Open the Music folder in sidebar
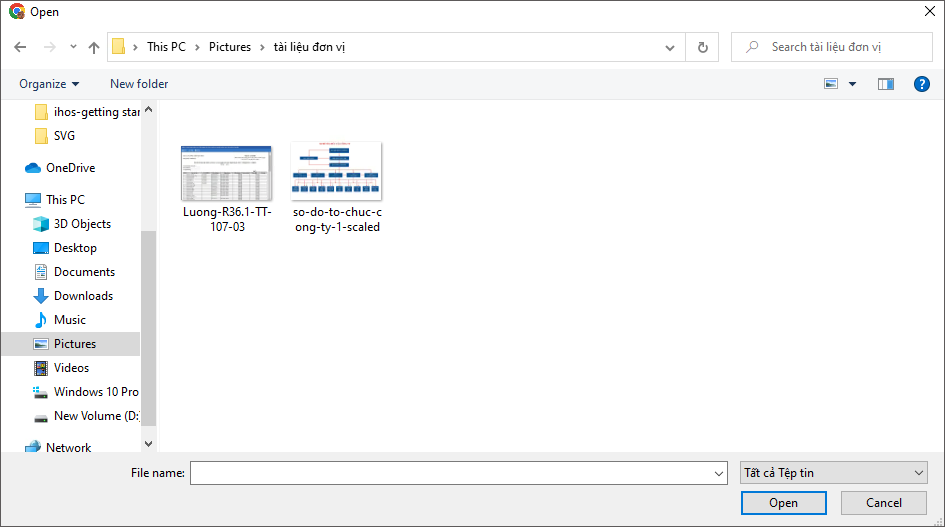Image resolution: width=945 pixels, height=527 pixels. point(70,320)
